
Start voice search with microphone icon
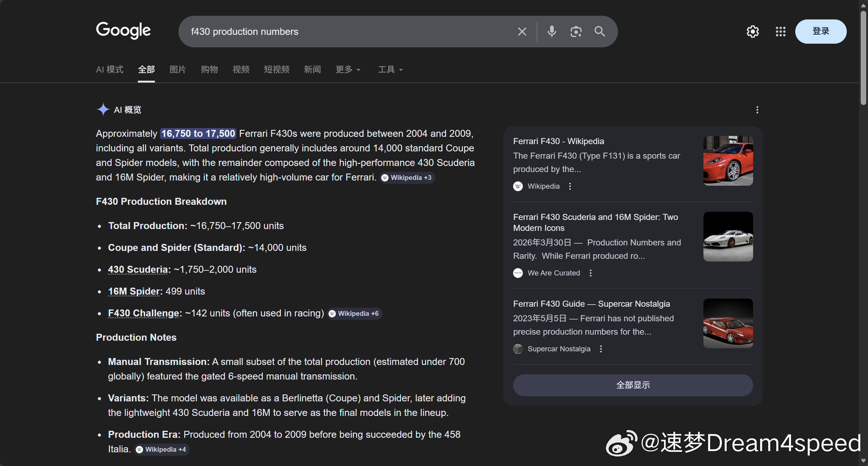pos(552,32)
